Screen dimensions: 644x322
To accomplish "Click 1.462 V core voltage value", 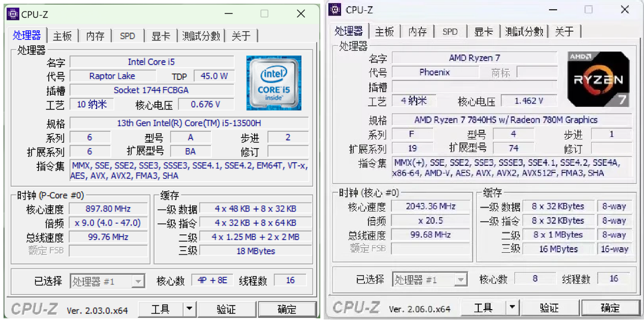I will pos(529,100).
